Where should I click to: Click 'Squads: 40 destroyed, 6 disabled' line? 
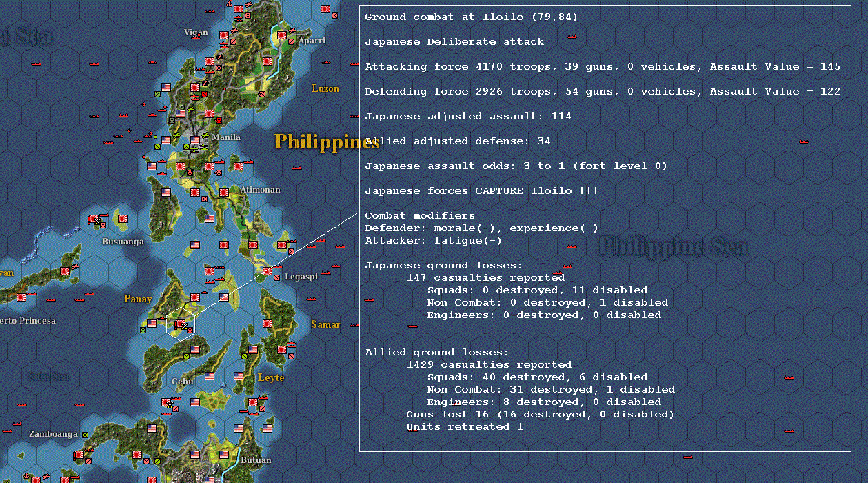tap(537, 377)
